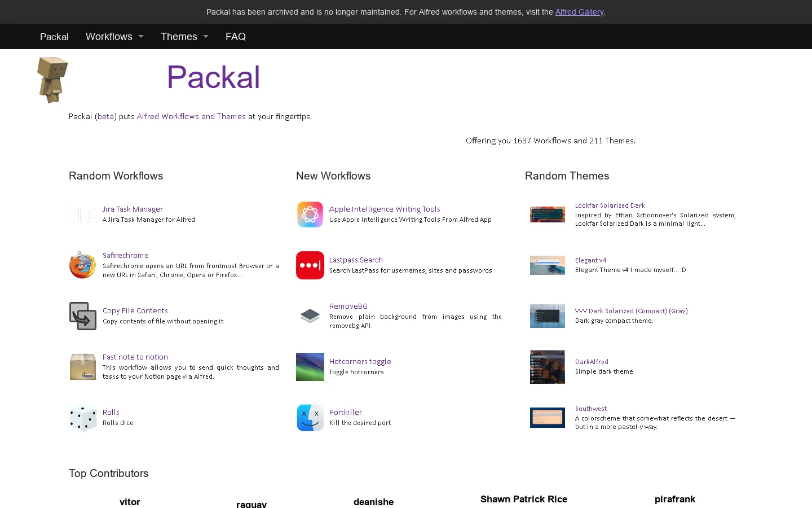This screenshot has height=508, width=812.
Task: Open the Hotcorners toggle link
Action: (360, 361)
